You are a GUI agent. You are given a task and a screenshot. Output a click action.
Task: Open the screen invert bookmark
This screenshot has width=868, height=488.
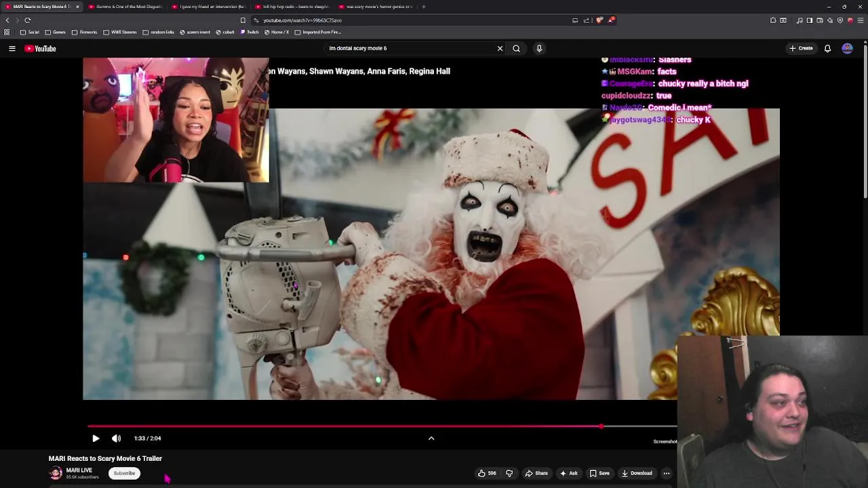[195, 32]
